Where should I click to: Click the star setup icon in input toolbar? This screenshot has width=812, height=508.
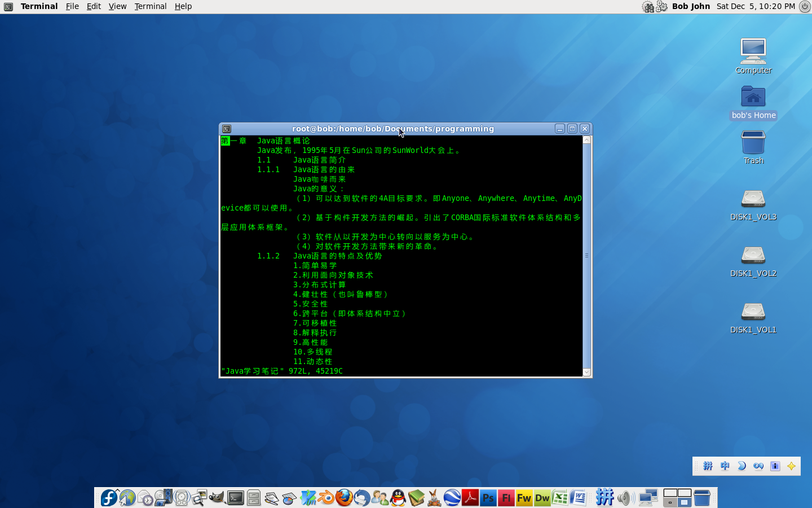[x=792, y=466]
